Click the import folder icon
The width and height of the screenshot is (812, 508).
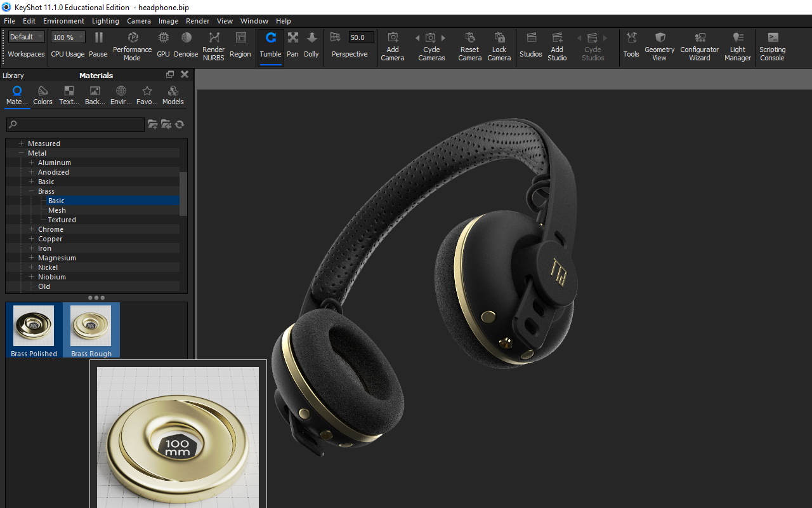click(166, 124)
